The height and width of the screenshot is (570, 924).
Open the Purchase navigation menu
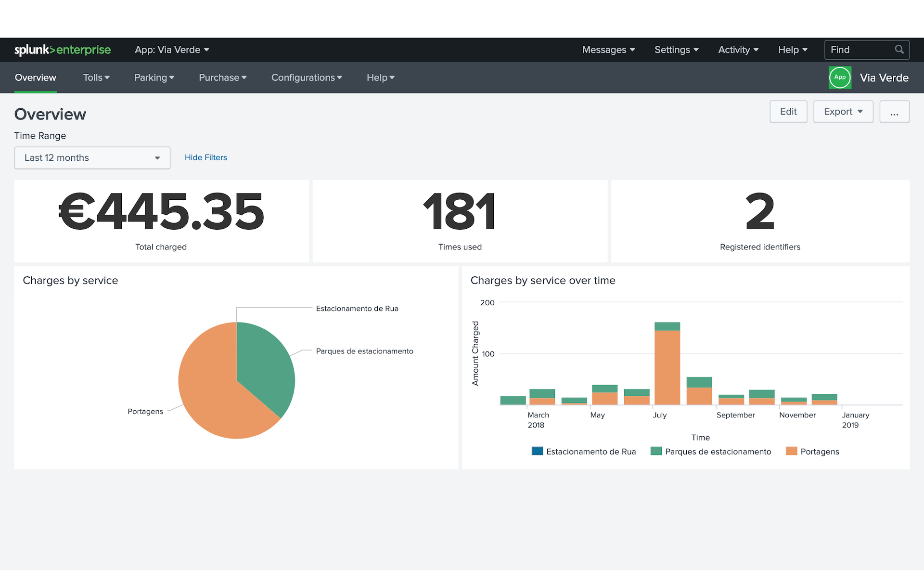tap(222, 78)
